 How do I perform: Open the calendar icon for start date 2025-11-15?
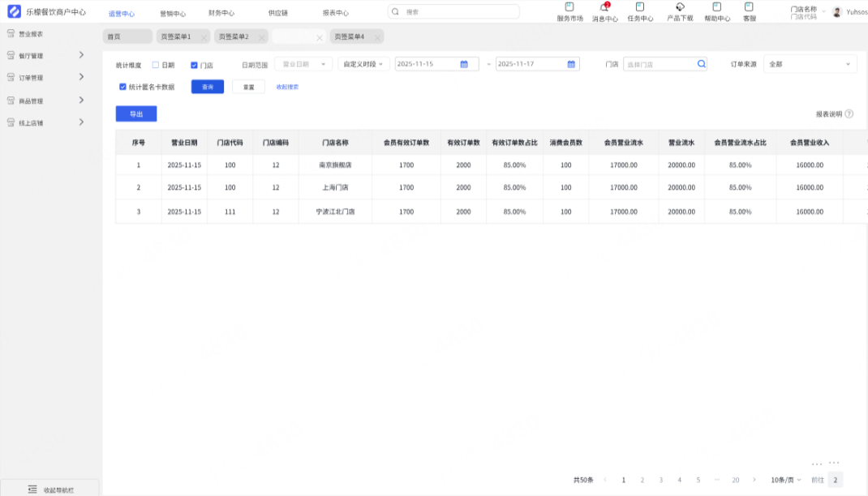pos(464,64)
